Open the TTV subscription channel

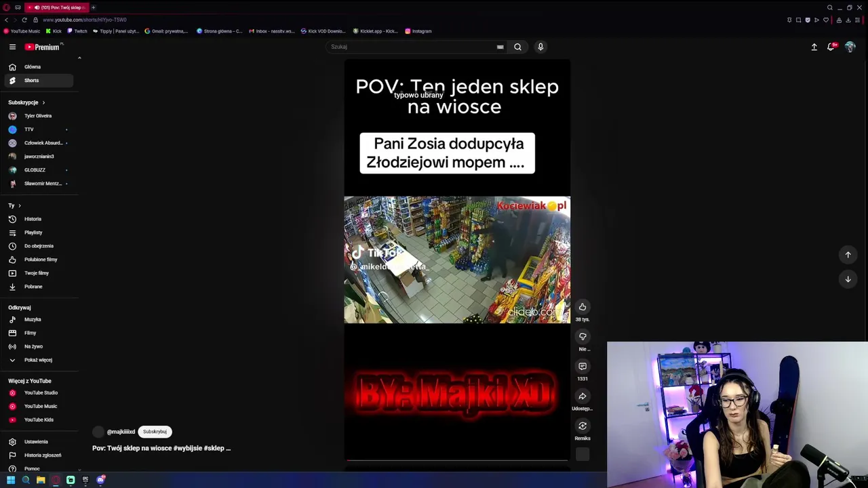point(39,129)
